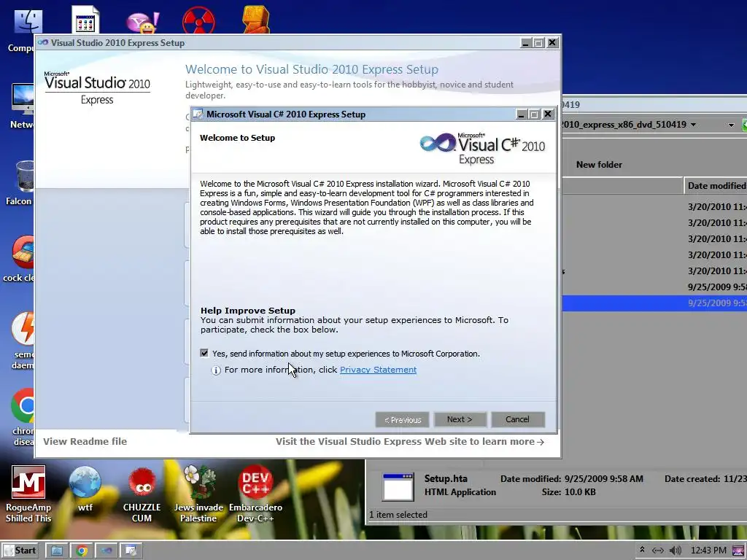Screen dimensions: 747x560
Task: Open the calendar document desktop icon
Action: 85,20
